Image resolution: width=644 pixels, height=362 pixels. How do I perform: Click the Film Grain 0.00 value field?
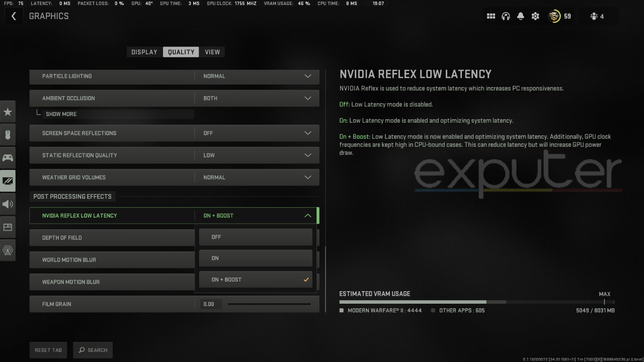tap(211, 304)
